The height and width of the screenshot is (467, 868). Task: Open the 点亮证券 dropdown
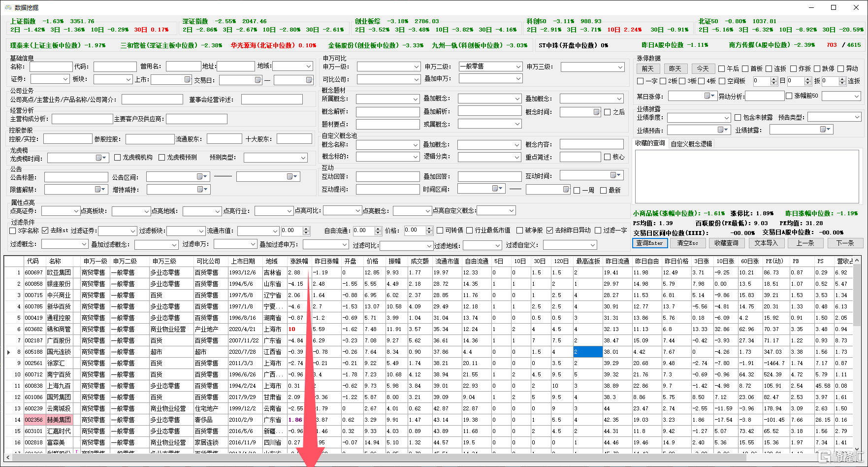click(76, 211)
